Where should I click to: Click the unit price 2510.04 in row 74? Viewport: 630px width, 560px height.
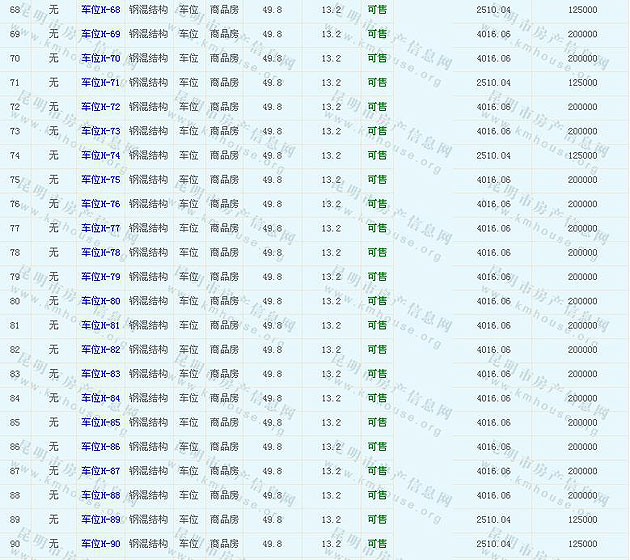point(493,156)
